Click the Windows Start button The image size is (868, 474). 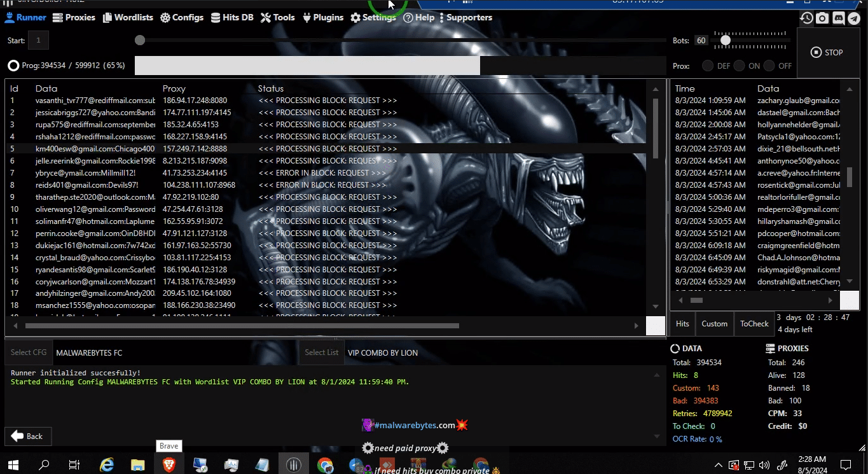[x=13, y=465]
